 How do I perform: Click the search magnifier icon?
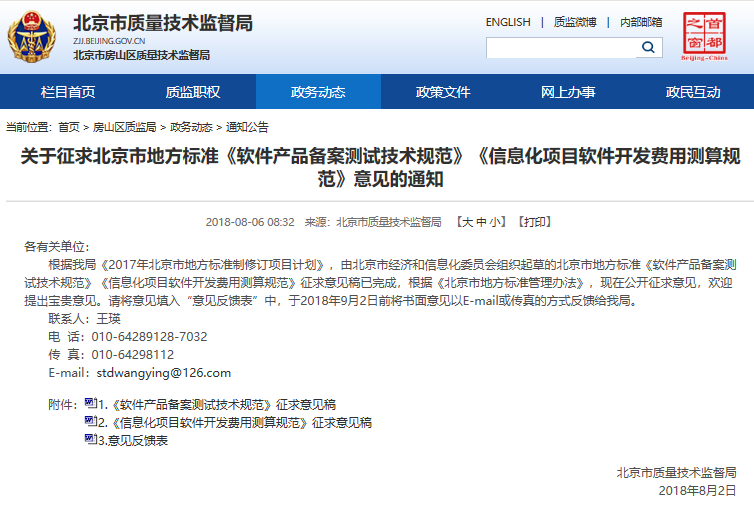[x=649, y=47]
